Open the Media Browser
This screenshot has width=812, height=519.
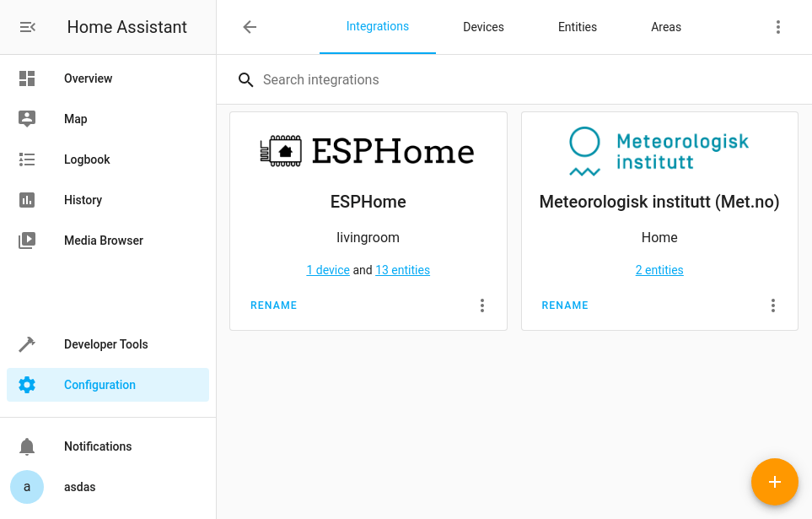(103, 241)
